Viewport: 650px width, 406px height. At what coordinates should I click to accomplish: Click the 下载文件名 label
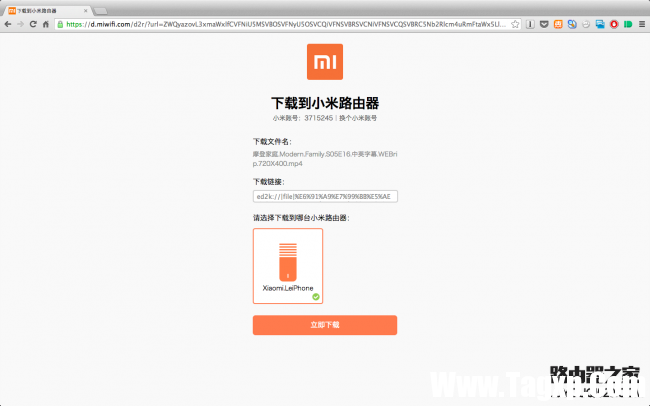tap(272, 142)
